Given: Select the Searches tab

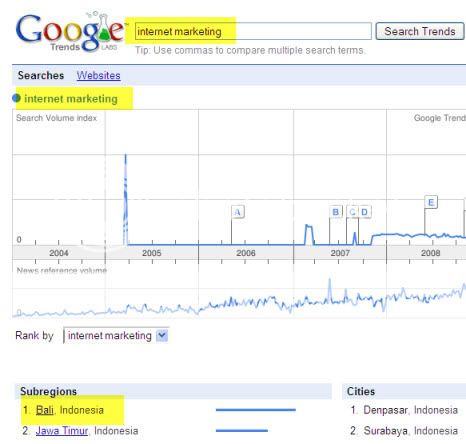Looking at the screenshot, I should click(41, 75).
